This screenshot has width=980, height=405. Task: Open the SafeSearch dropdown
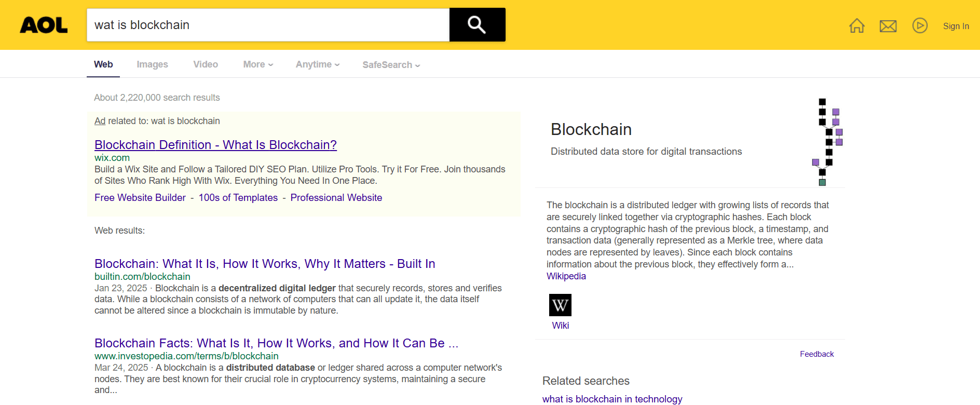coord(391,65)
